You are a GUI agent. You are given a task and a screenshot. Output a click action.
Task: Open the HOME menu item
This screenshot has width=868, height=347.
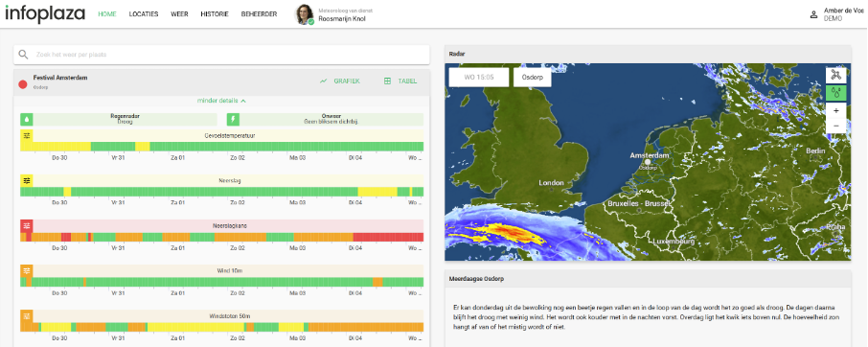coord(107,14)
